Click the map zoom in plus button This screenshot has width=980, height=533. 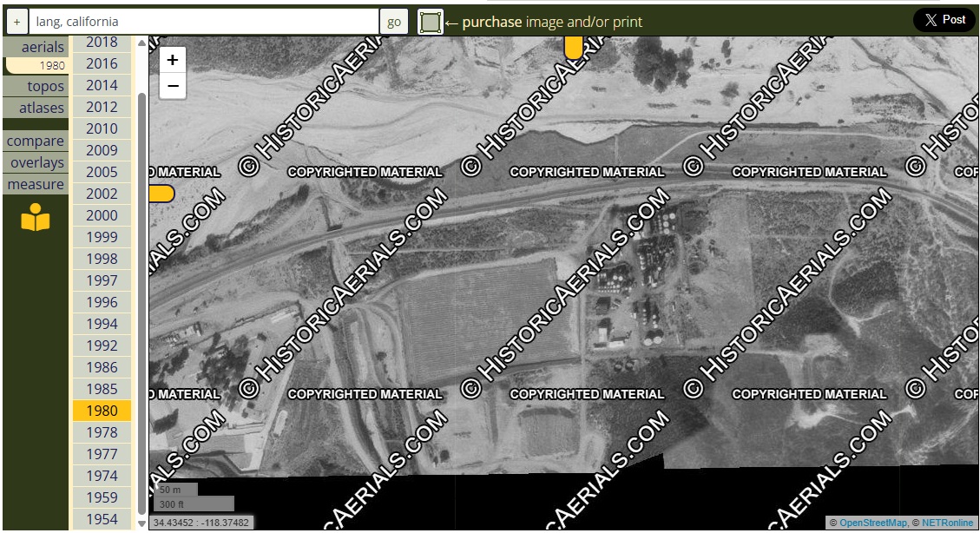click(x=173, y=60)
